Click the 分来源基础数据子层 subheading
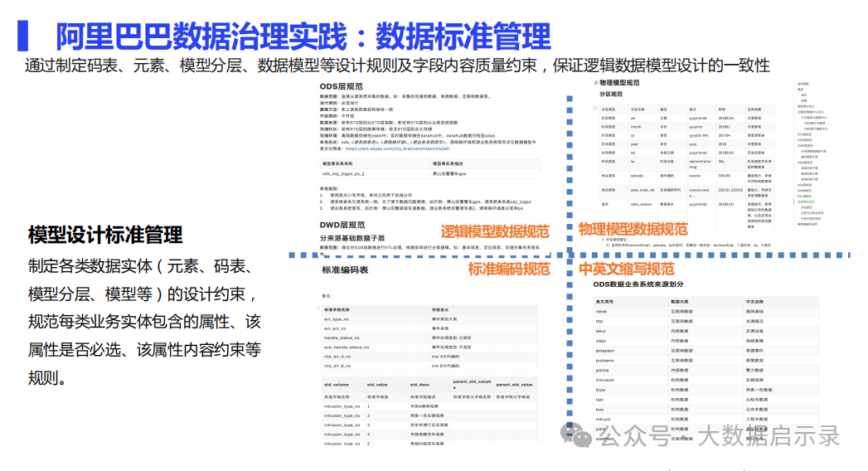The height and width of the screenshot is (471, 868). (x=352, y=238)
